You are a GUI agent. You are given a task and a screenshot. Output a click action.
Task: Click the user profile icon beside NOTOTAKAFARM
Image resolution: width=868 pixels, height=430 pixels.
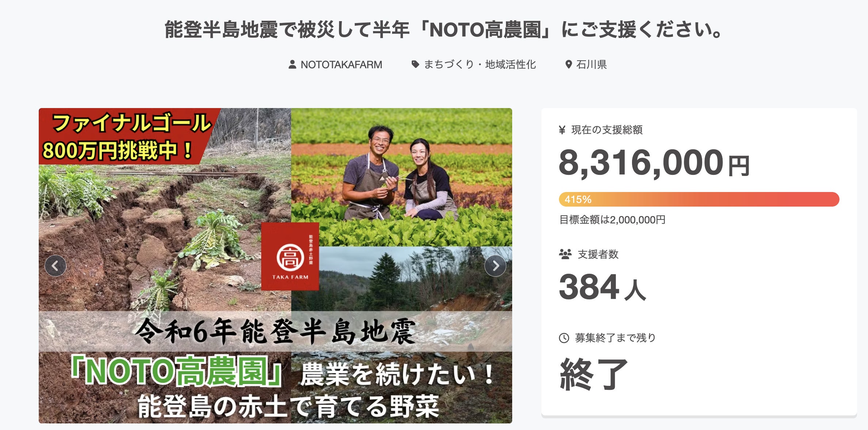click(x=292, y=65)
